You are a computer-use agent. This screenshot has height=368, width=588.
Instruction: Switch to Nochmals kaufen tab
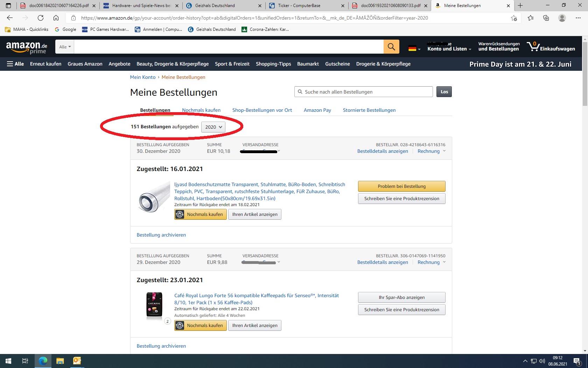201,110
